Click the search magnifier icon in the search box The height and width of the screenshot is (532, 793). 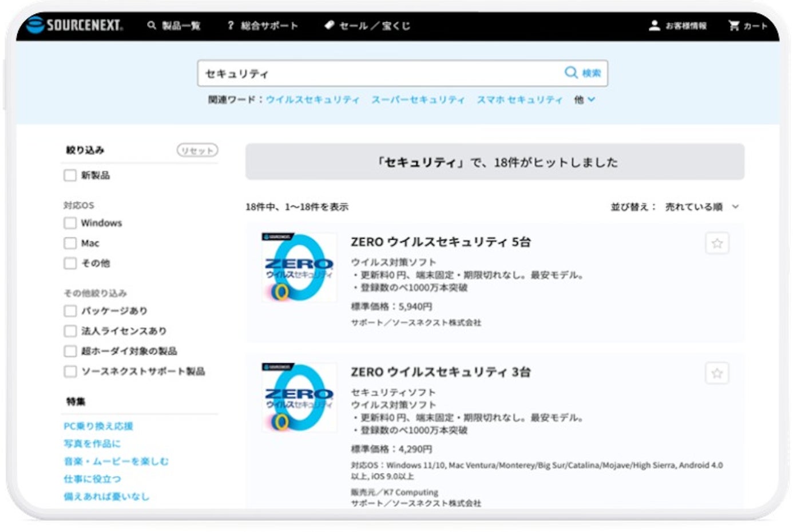(x=570, y=73)
